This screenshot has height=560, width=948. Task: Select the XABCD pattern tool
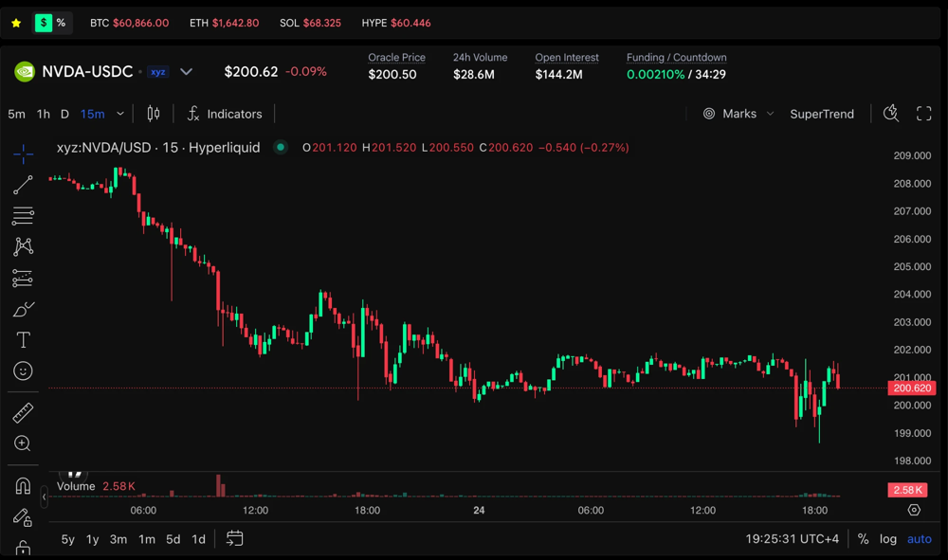pos(23,246)
